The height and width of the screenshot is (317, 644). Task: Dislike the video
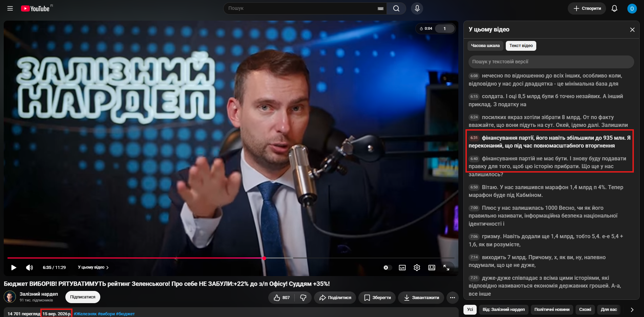point(303,298)
